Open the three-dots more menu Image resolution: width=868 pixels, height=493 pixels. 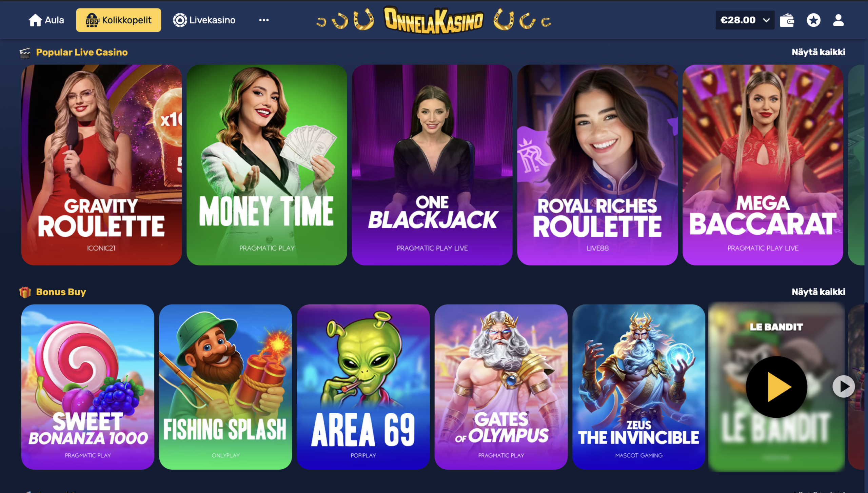click(264, 20)
